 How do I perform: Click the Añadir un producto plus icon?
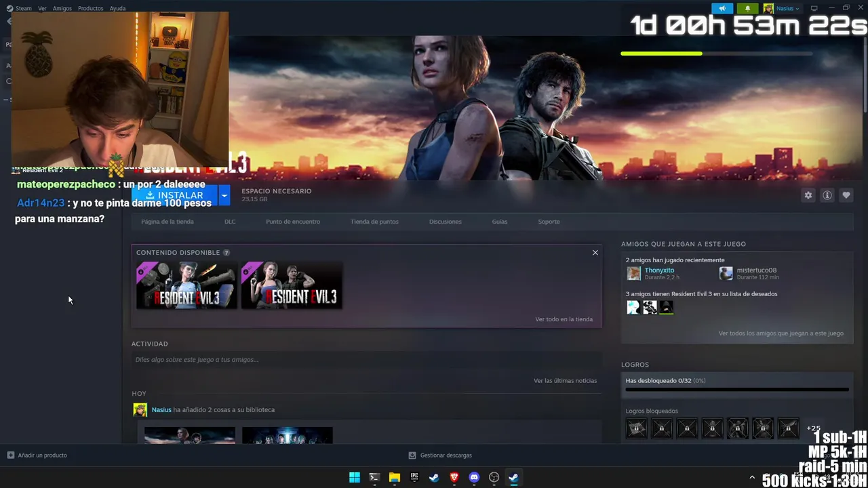[10, 455]
